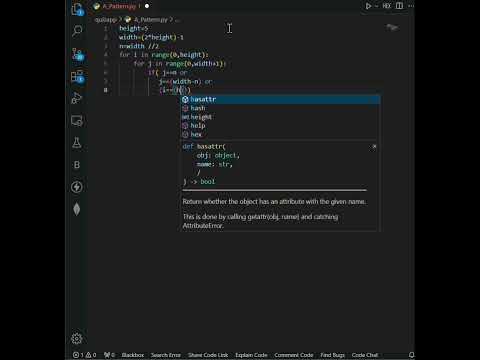The image size is (480, 360).
Task: Open the Search view magnifier icon
Action: point(77,31)
